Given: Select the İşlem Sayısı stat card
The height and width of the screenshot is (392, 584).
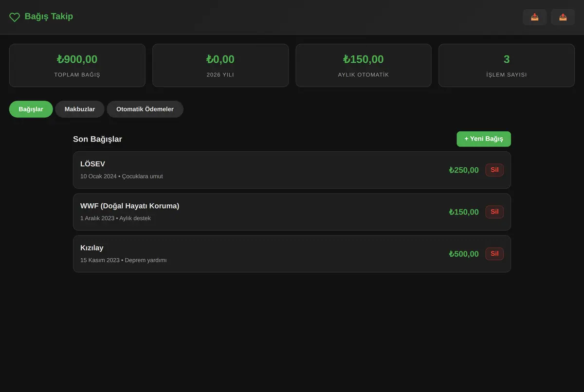Looking at the screenshot, I should (507, 66).
